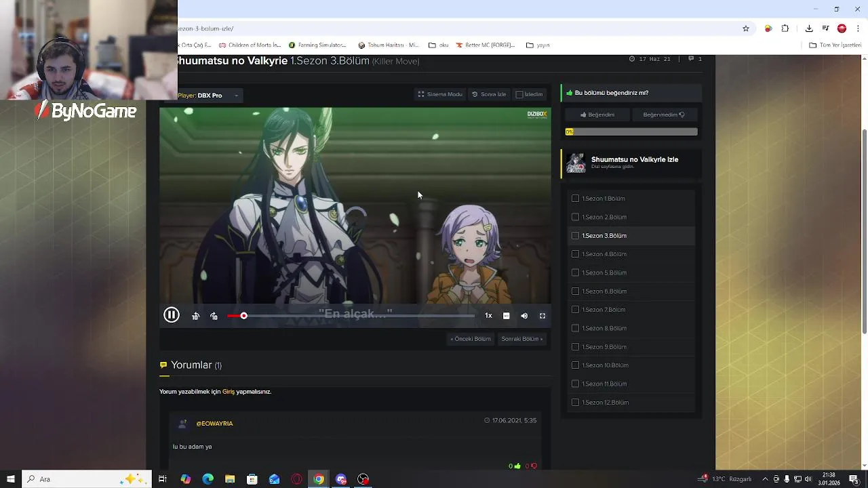The height and width of the screenshot is (488, 868).
Task: Open episode 1.Sezon 11.Bölüm
Action: tap(604, 384)
